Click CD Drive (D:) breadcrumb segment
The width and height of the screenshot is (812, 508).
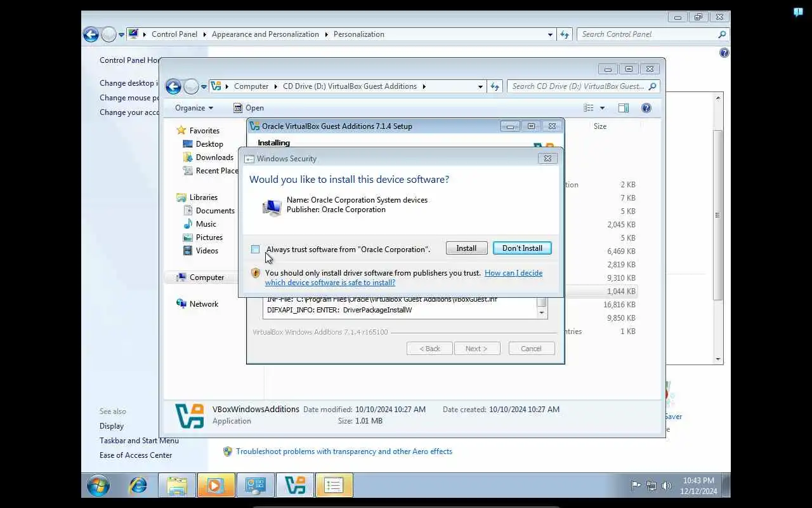tap(350, 86)
